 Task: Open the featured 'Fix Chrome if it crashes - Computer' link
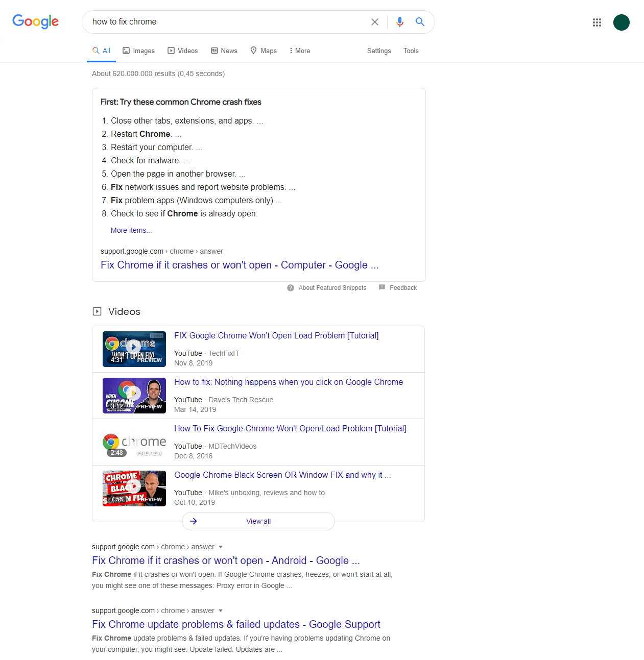pos(240,265)
